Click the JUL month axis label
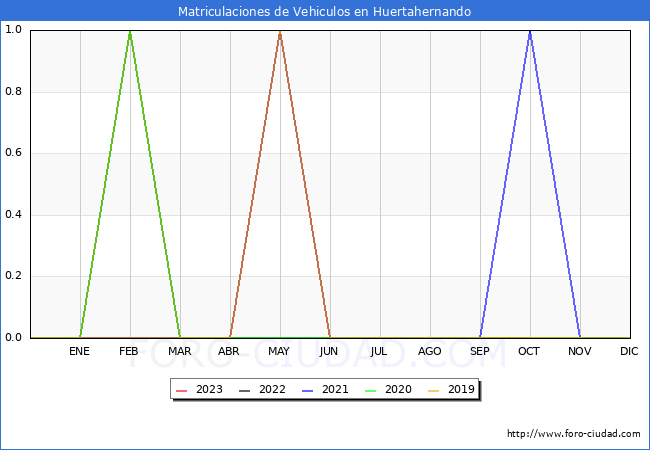 [x=379, y=351]
